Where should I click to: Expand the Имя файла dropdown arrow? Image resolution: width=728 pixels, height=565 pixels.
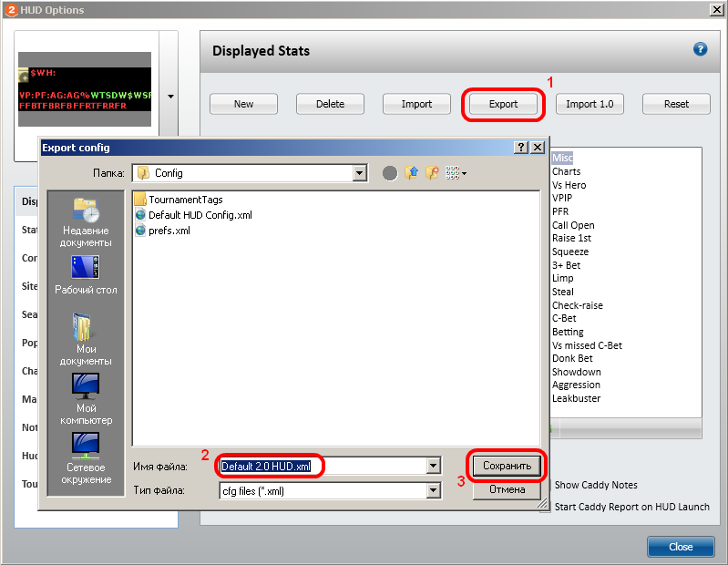433,465
